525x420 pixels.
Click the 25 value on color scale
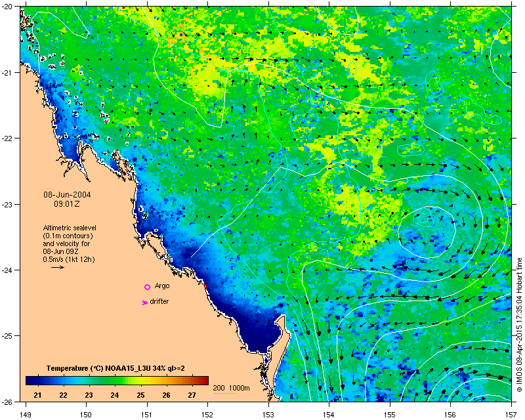(140, 395)
